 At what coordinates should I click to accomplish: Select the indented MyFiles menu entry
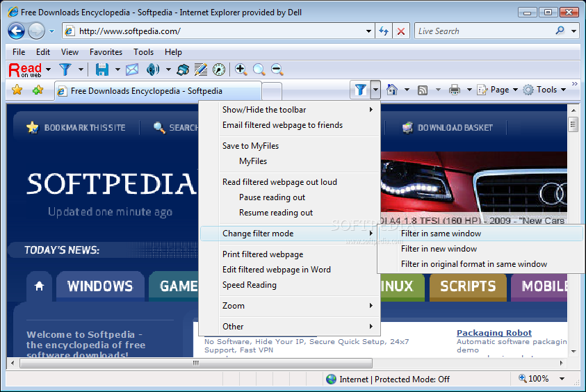tap(290, 161)
